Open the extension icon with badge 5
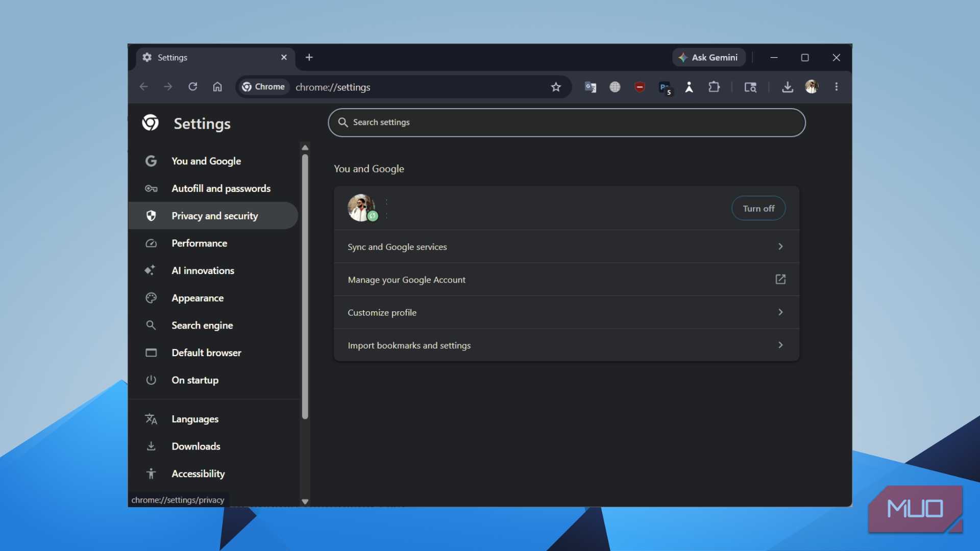Viewport: 980px width, 551px height. (665, 88)
